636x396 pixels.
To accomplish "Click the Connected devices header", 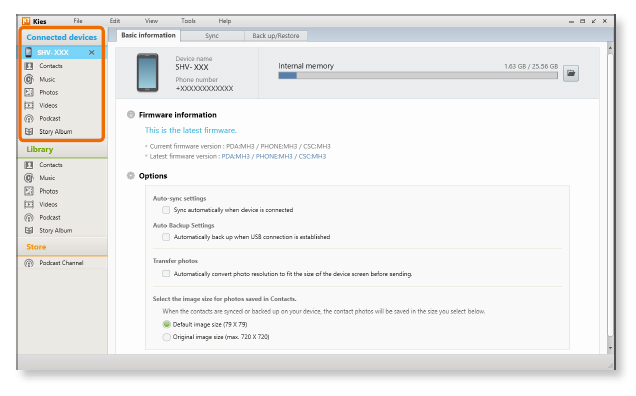I will coord(62,37).
